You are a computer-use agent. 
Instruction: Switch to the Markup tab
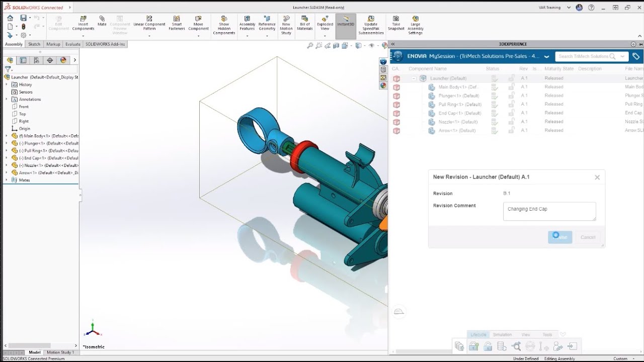tap(53, 44)
